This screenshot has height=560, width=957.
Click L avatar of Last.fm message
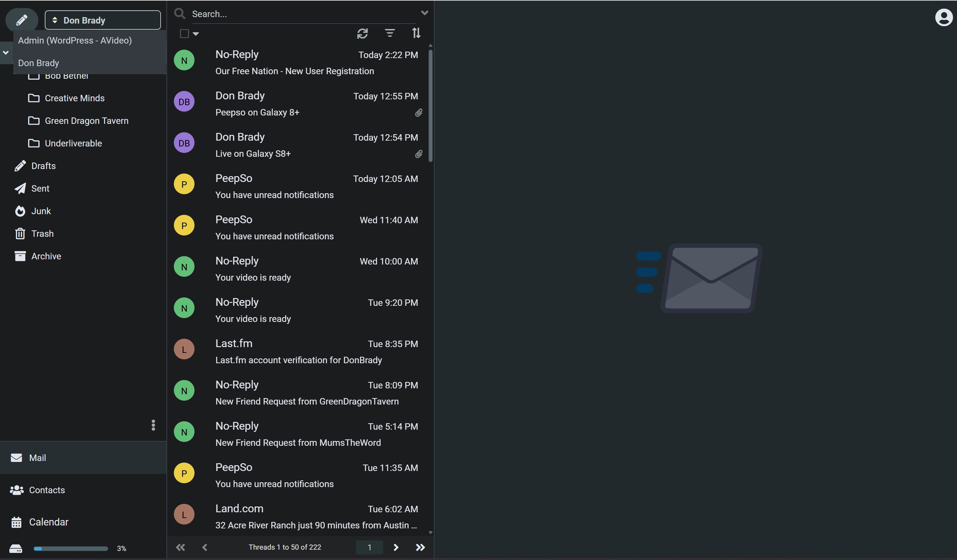[x=184, y=349]
